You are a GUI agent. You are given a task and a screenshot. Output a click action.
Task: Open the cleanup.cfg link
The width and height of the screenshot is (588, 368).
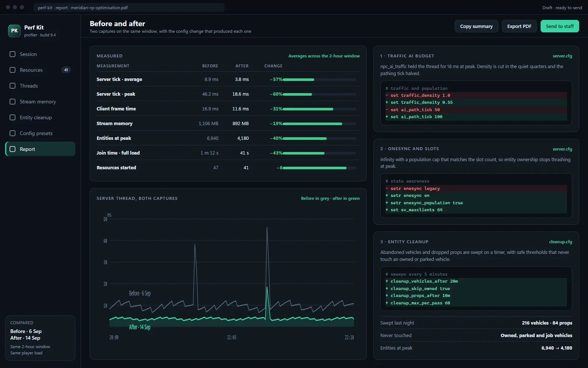click(560, 242)
